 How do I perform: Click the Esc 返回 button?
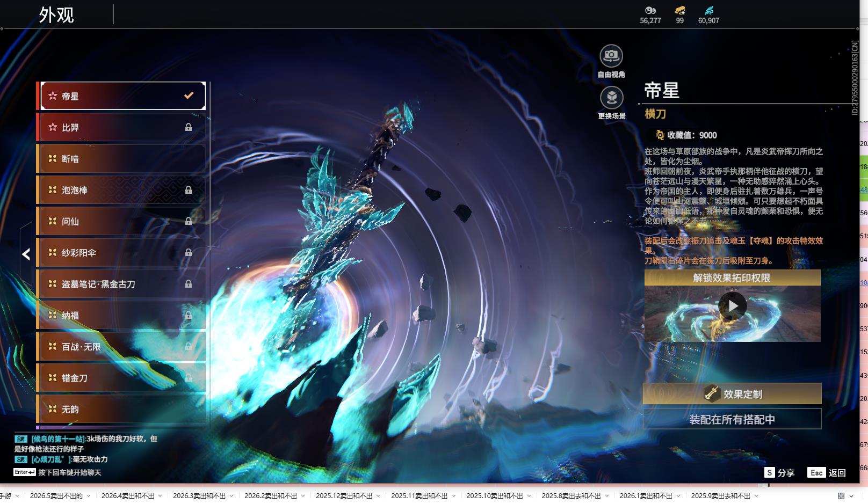click(827, 473)
